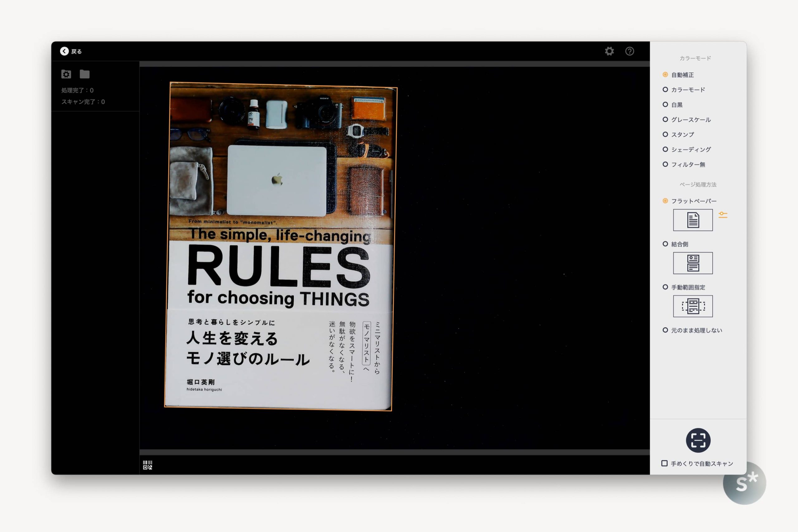Click the flat paper document thumbnail icon
The height and width of the screenshot is (532, 798).
click(x=693, y=220)
